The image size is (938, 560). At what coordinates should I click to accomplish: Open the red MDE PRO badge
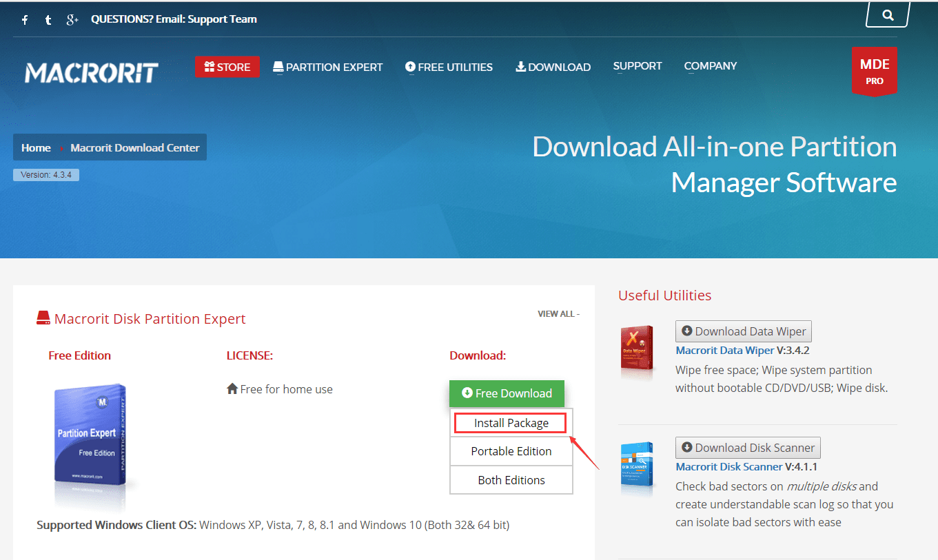(x=874, y=72)
